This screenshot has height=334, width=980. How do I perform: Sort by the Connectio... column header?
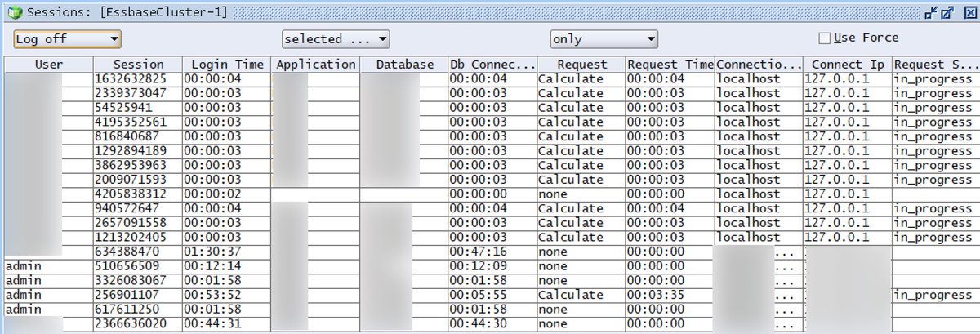click(759, 65)
